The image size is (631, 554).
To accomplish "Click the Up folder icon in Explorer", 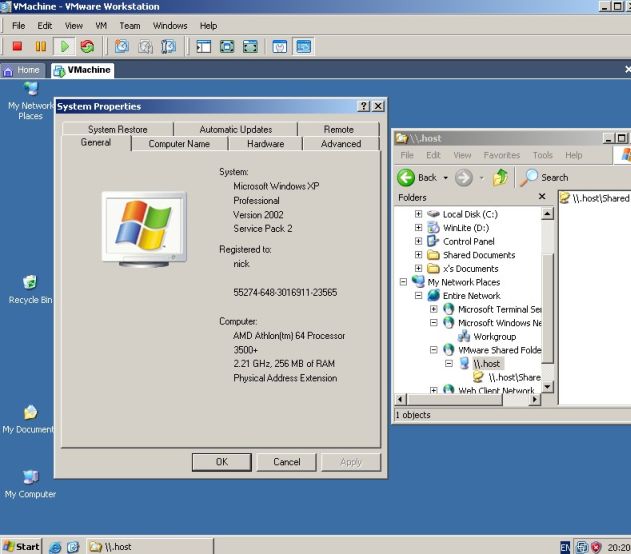I will [500, 177].
